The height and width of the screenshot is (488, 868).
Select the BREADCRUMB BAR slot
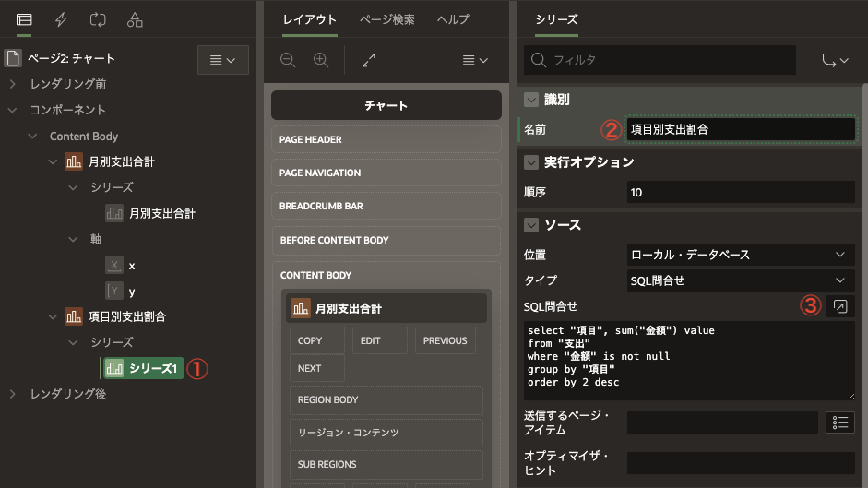[386, 206]
